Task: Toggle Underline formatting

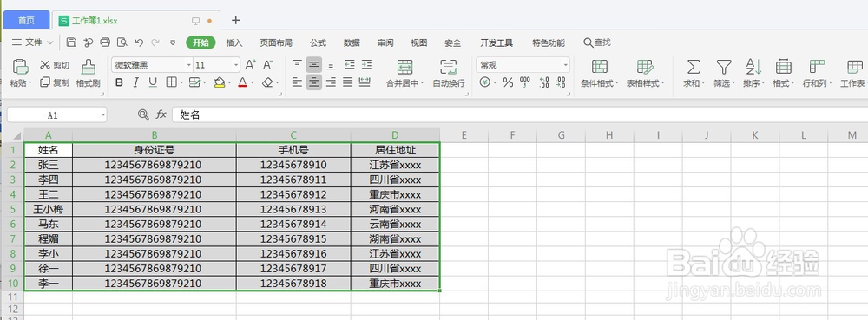Action: 153,82
